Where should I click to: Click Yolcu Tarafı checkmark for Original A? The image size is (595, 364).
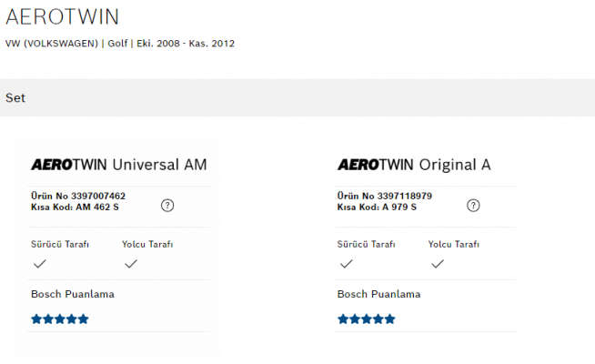438,263
